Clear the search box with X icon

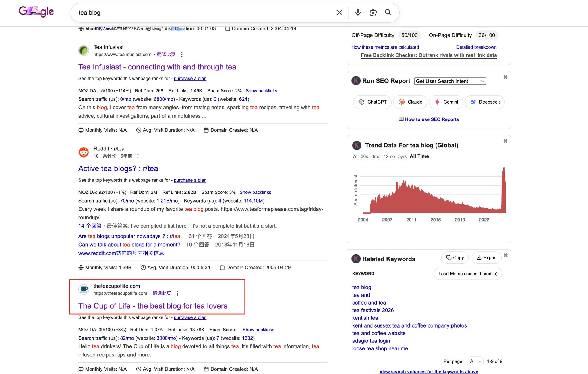(x=339, y=13)
